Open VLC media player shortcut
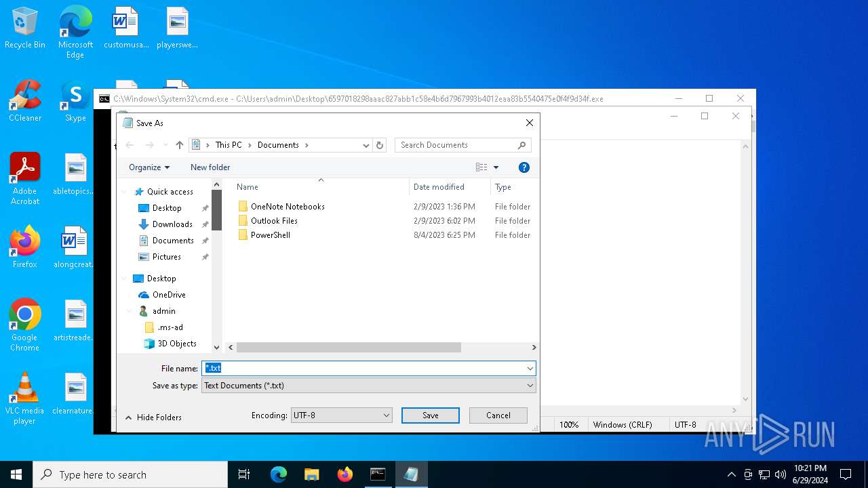 click(x=25, y=399)
